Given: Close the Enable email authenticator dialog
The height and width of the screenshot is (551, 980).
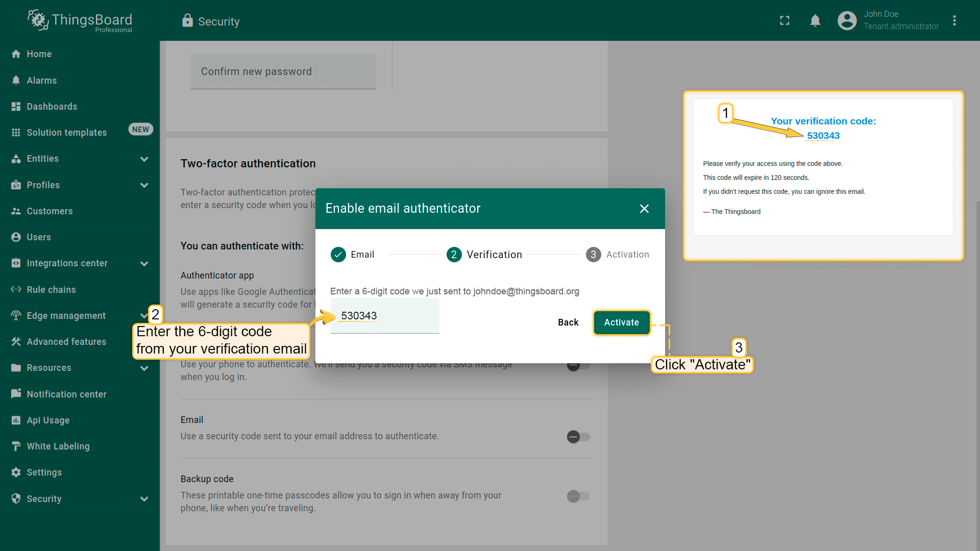Looking at the screenshot, I should pos(644,209).
